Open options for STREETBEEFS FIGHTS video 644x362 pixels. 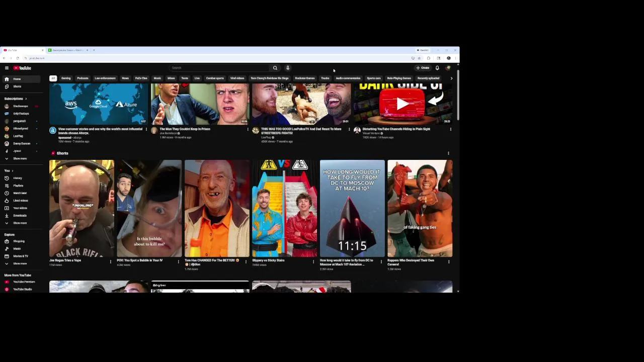point(349,129)
